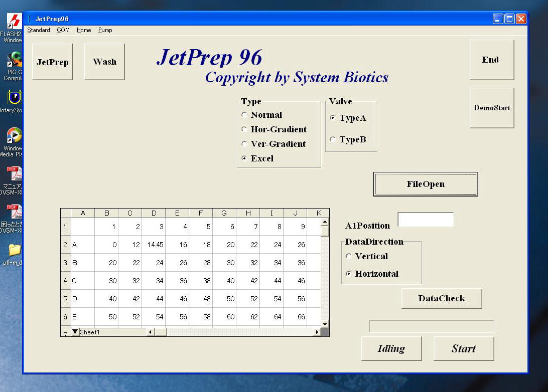Click cell J1 containing 9
This screenshot has height=392, width=548.
click(295, 227)
